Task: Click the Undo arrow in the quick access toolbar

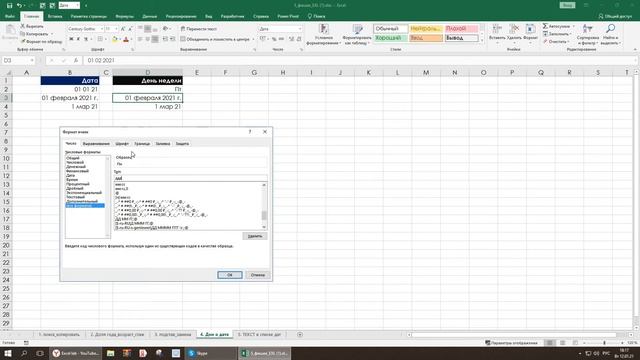Action: [x=19, y=5]
